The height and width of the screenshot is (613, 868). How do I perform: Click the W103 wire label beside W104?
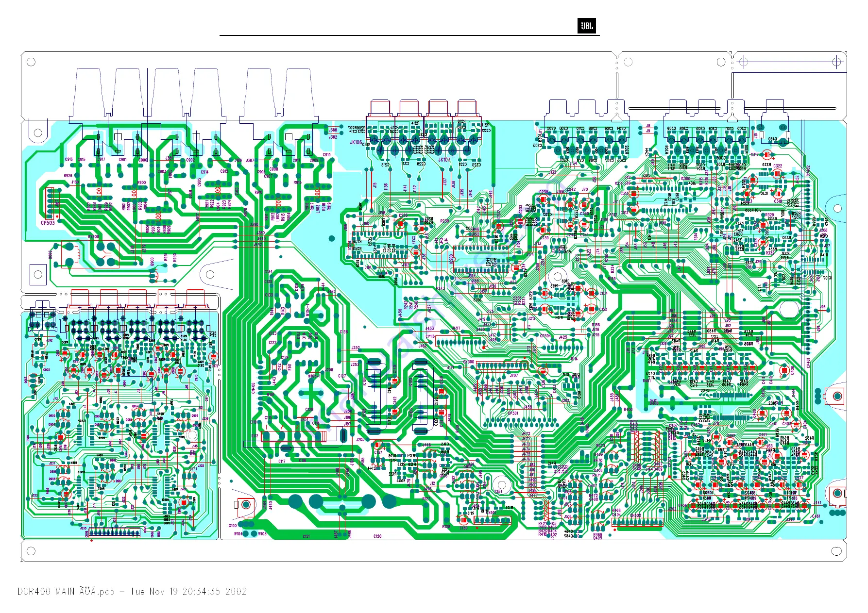coord(262,534)
